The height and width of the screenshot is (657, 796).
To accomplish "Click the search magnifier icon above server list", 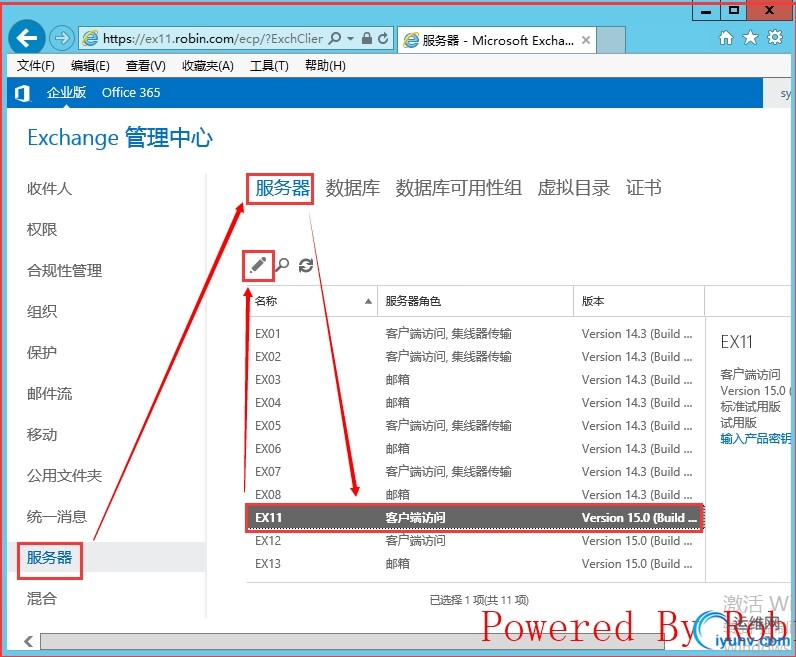I will [282, 265].
